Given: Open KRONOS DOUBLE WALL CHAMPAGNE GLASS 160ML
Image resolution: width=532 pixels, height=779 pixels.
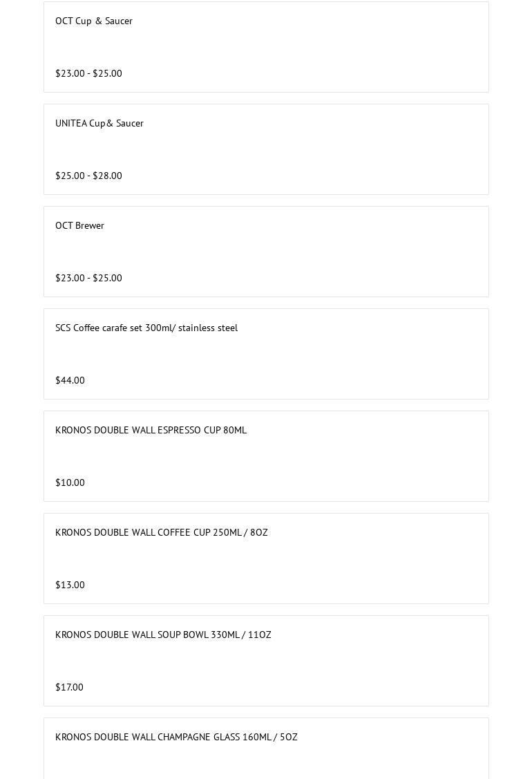Looking at the screenshot, I should point(176,738).
